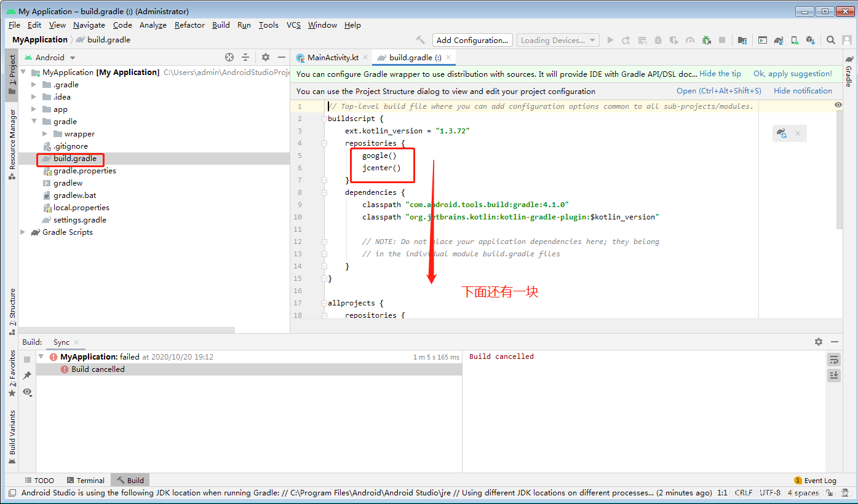Click the Profile app icon
This screenshot has height=504, width=858.
click(690, 40)
